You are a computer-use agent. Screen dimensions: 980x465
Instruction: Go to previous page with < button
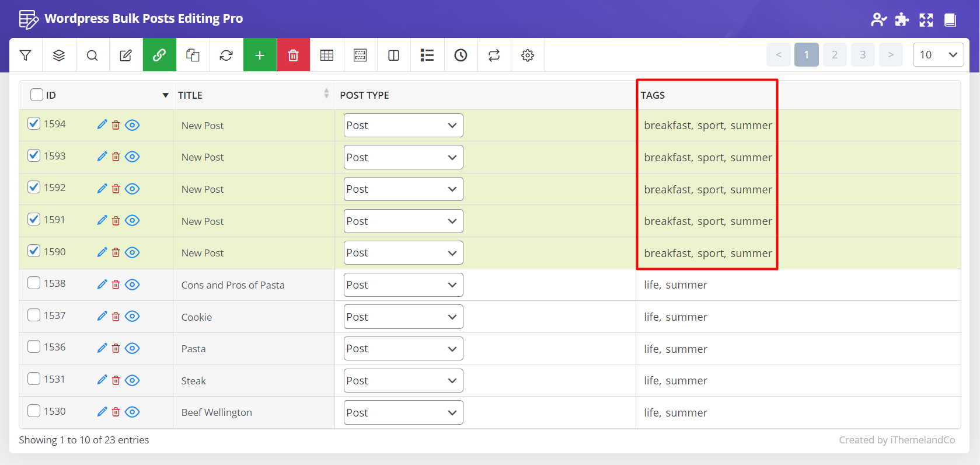coord(779,55)
